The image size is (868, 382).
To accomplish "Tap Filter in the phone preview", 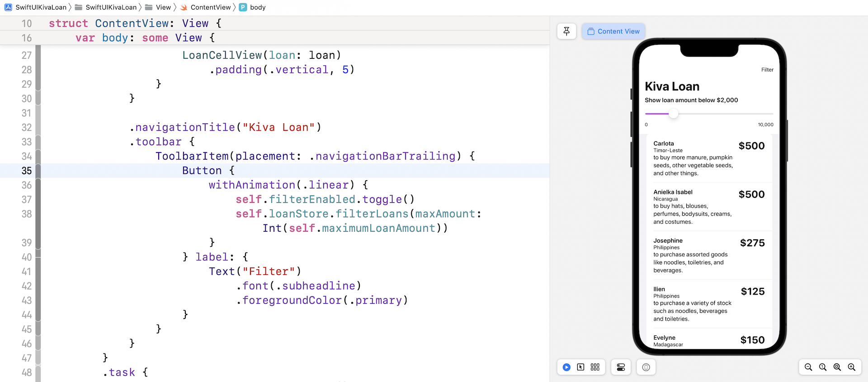I will point(767,70).
